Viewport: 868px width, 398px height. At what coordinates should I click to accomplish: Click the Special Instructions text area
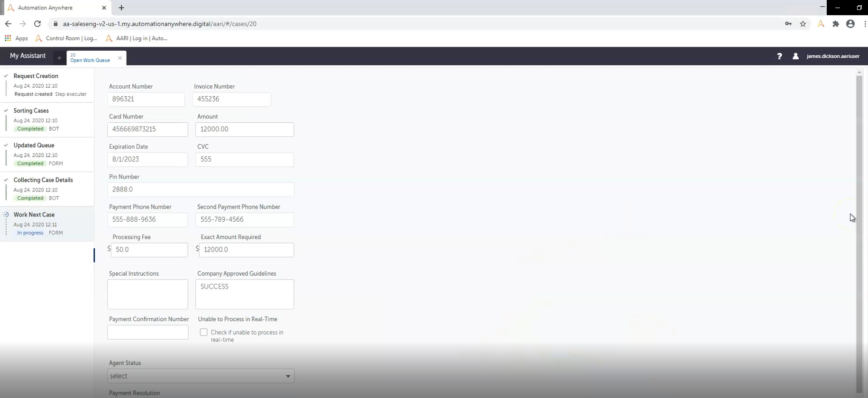tap(148, 294)
